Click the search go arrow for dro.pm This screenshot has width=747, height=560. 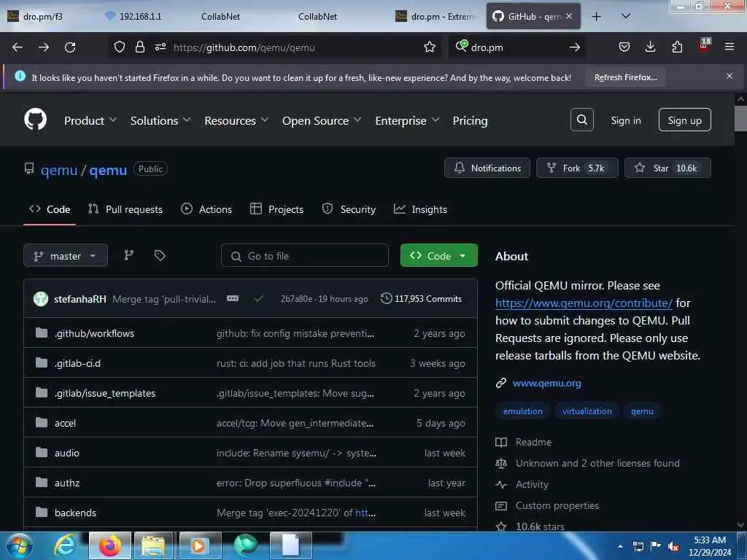tap(575, 47)
